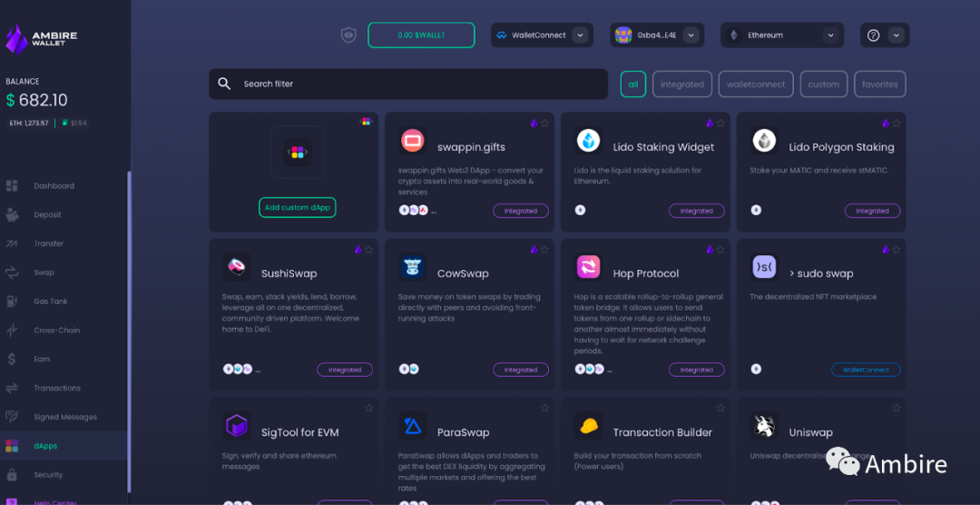Expand the 0xba4..E4E account dropdown
This screenshot has height=505, width=980.
coord(691,35)
